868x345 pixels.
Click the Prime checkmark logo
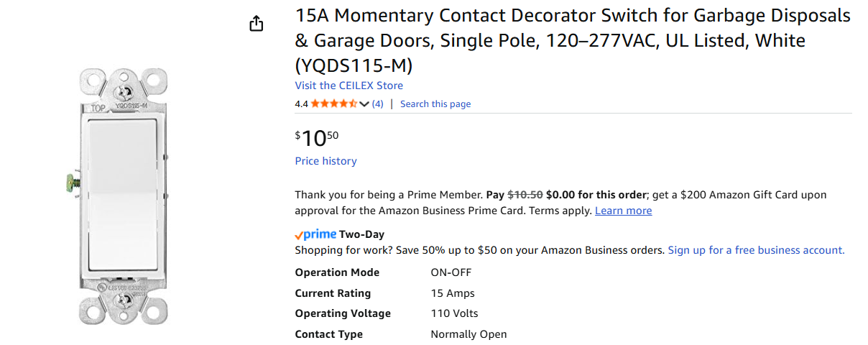click(315, 234)
